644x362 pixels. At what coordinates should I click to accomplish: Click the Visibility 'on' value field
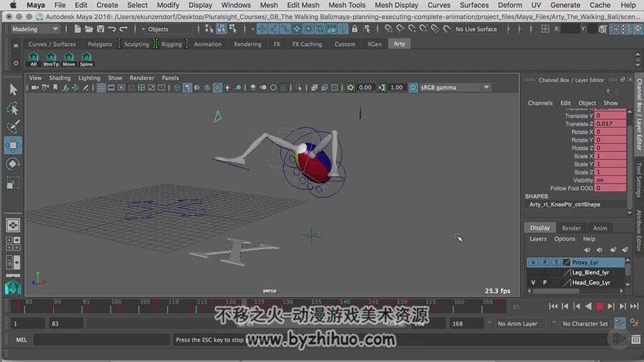pos(610,180)
